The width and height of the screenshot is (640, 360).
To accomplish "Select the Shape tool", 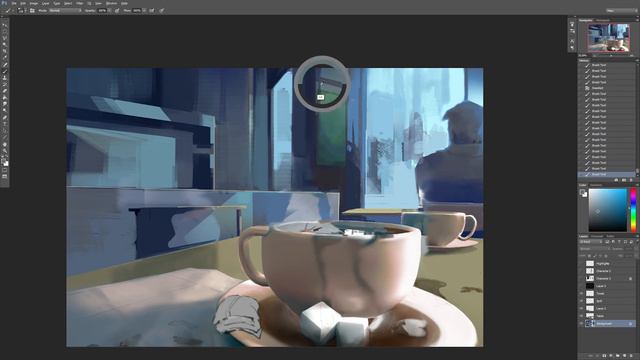I will click(5, 137).
